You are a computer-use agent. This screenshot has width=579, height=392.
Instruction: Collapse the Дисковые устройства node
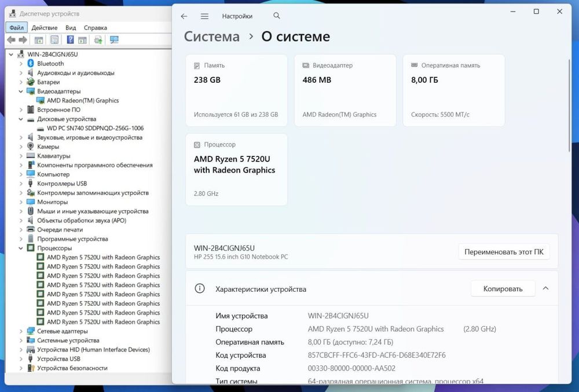[x=21, y=119]
